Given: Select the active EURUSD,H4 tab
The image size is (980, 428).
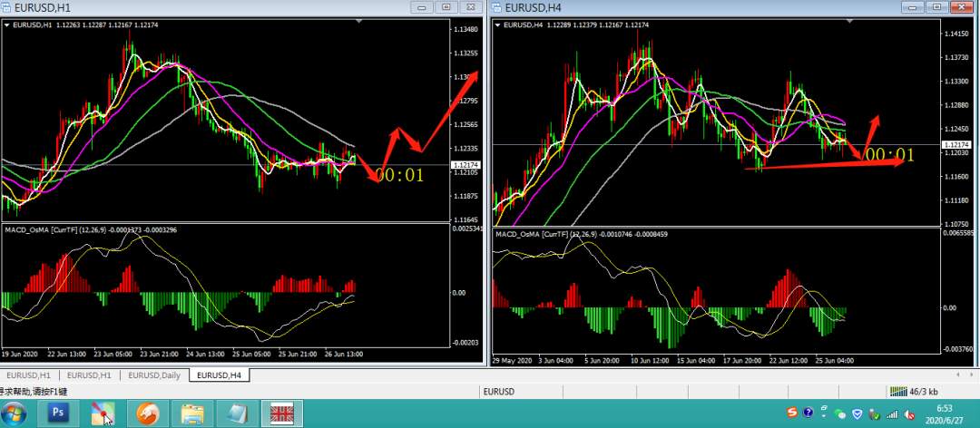Looking at the screenshot, I should point(220,375).
